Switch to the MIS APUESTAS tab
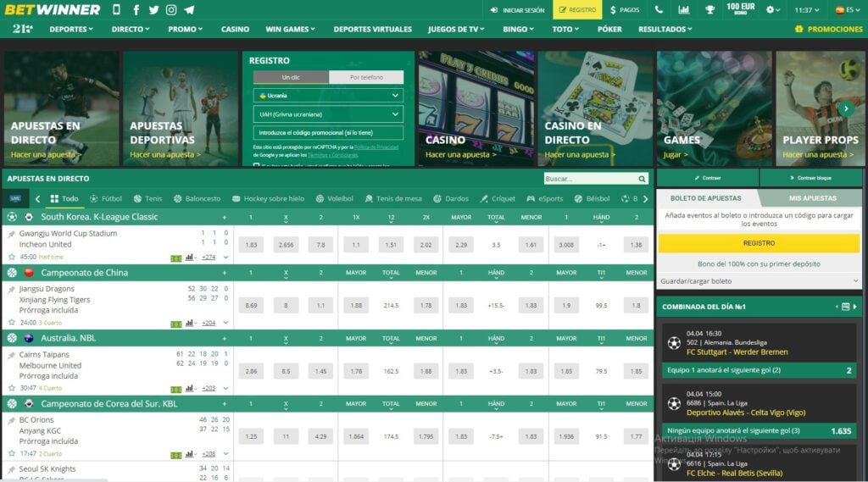 [812, 198]
